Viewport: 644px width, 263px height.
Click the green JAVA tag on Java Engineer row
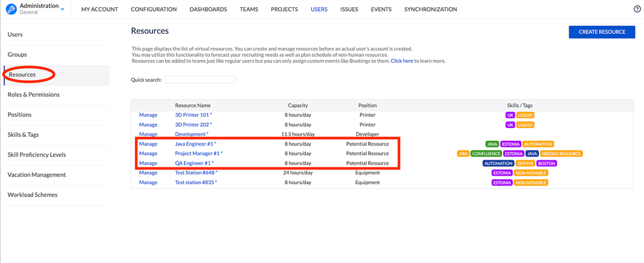[492, 144]
